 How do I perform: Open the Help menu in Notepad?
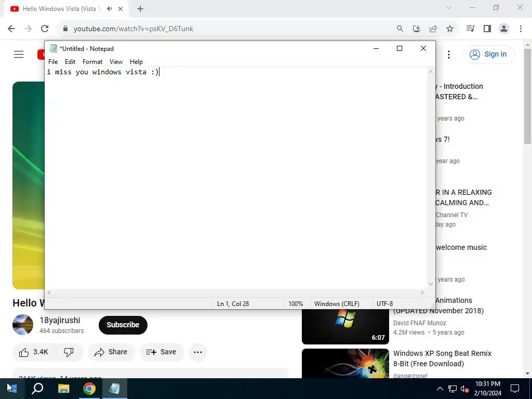[x=136, y=62]
